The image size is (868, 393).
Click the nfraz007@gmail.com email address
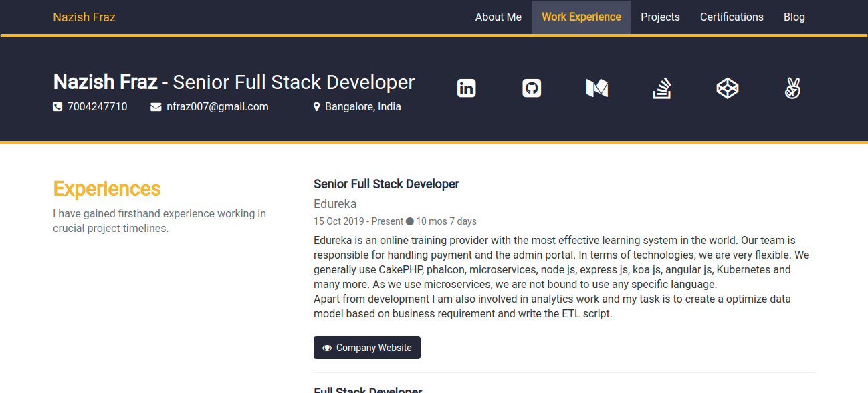coord(217,107)
